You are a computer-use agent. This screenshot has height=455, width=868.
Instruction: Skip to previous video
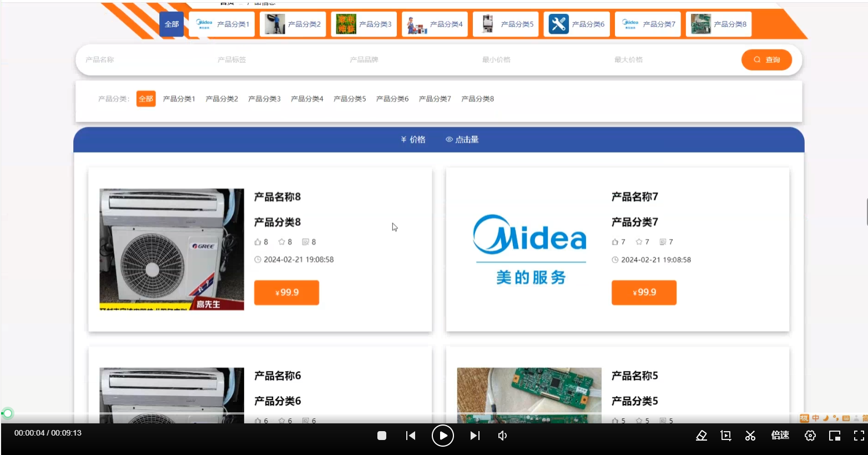[x=411, y=436]
